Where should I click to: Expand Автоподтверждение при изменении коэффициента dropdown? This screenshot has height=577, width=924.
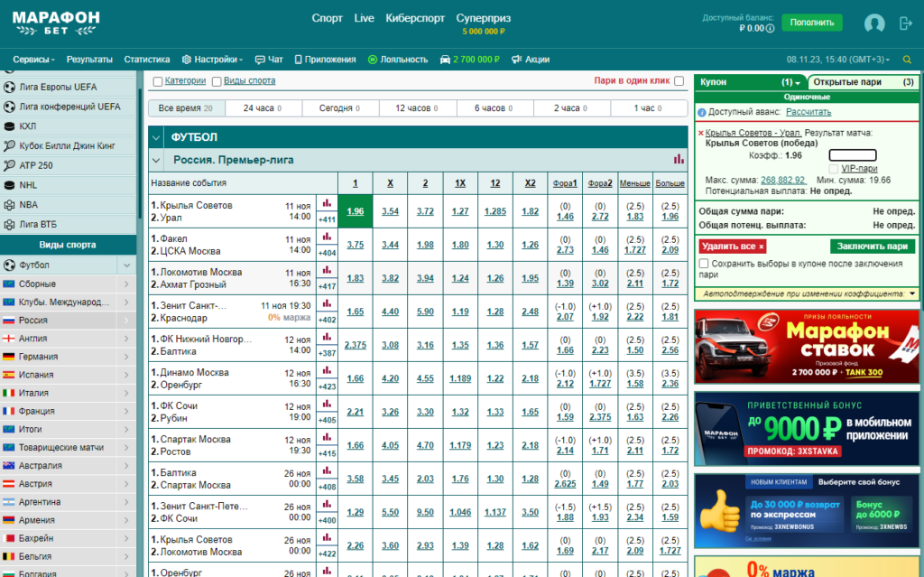tap(912, 293)
